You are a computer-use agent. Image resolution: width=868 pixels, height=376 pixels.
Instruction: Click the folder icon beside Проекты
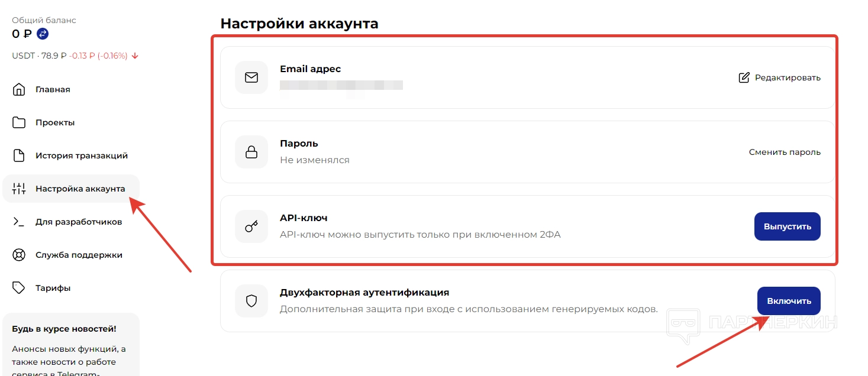click(19, 122)
